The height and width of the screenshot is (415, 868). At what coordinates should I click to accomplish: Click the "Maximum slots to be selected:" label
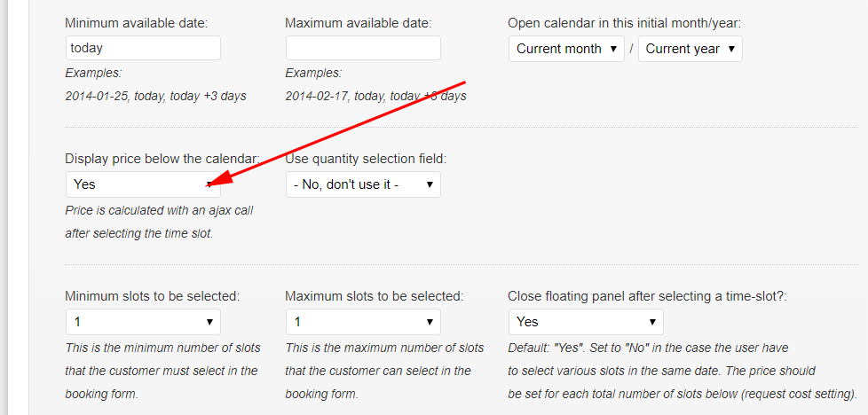[375, 296]
